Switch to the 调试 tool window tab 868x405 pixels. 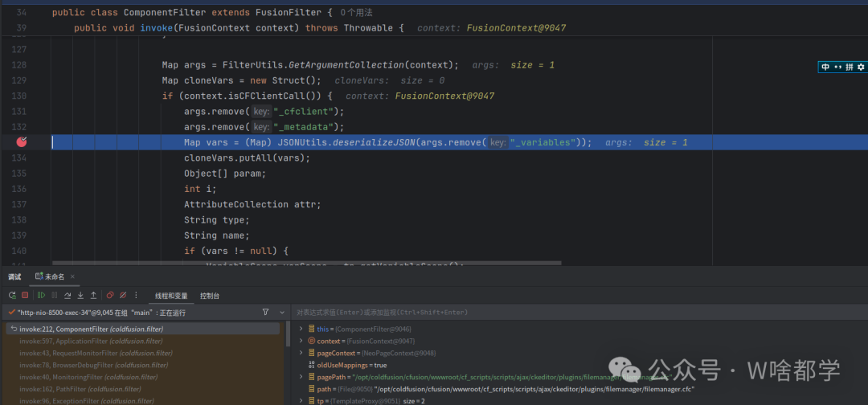[14, 276]
